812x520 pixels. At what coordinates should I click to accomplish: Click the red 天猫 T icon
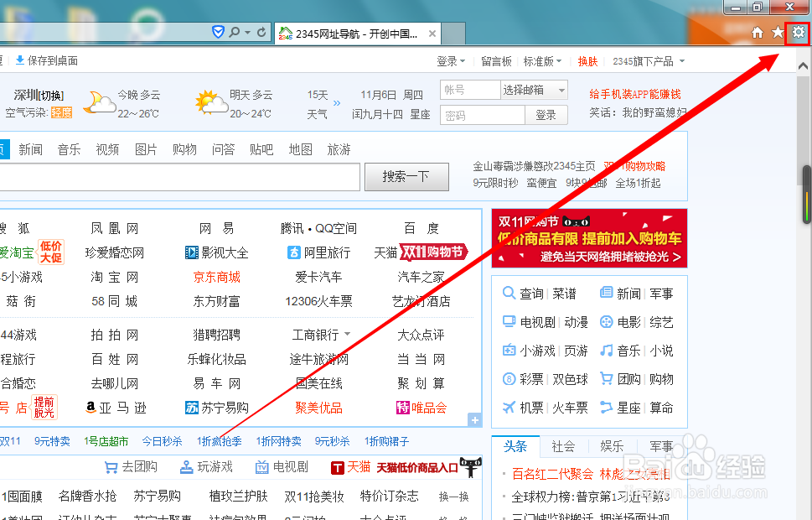(337, 468)
